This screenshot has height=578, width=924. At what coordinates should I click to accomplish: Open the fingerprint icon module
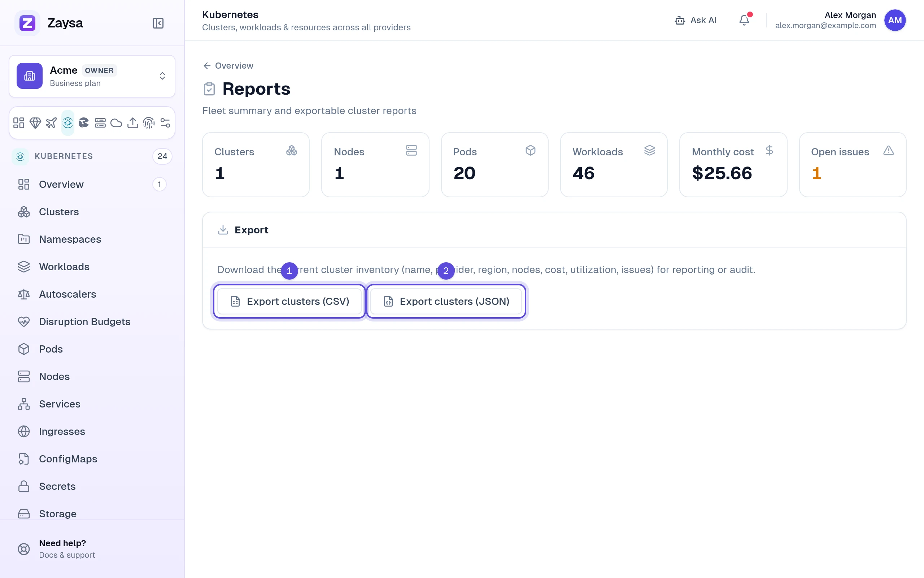pos(149,123)
